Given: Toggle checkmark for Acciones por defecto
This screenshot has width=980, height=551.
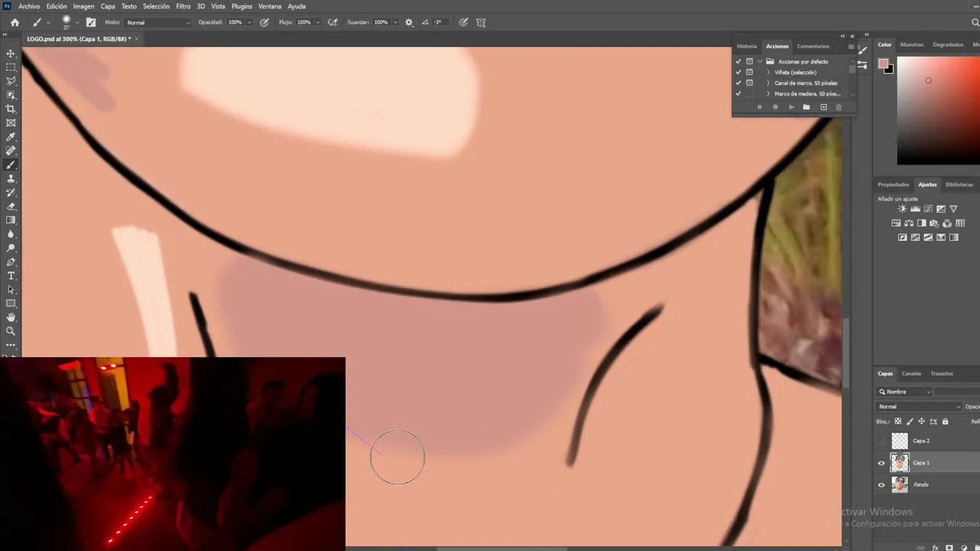Looking at the screenshot, I should tap(738, 61).
